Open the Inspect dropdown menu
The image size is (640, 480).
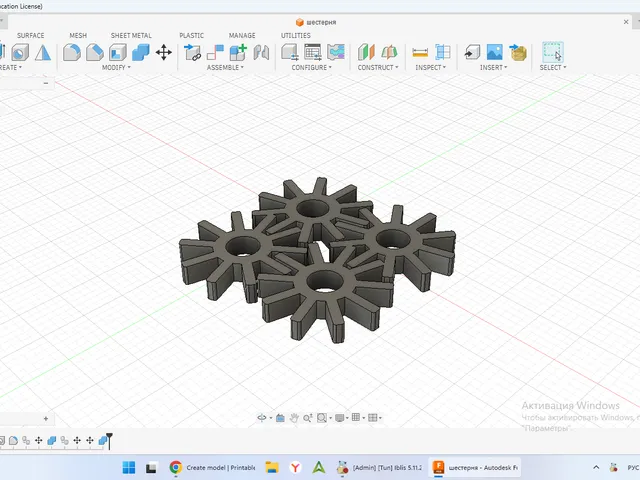tap(431, 67)
